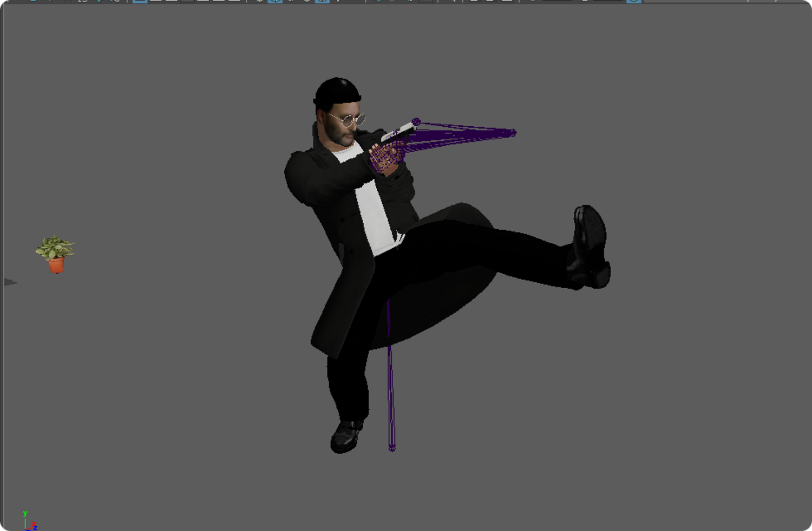Click the shoe planted on the floor
Image resolution: width=812 pixels, height=531 pixels.
(346, 436)
